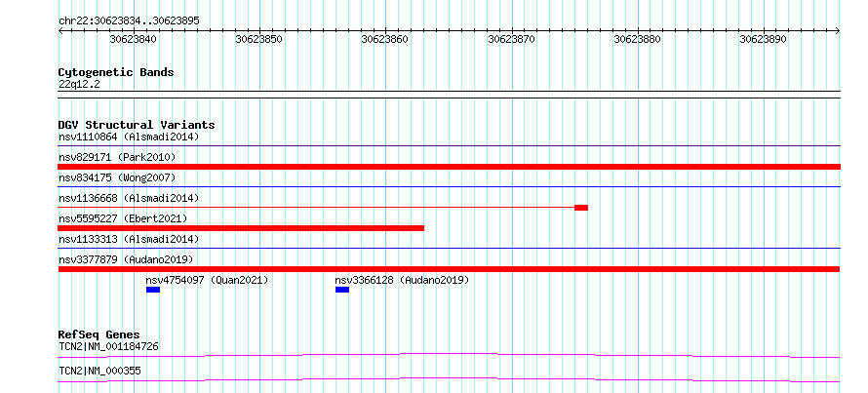Open variant nsv1133313 (Alsmadi2014)
The image size is (868, 393).
129,239
